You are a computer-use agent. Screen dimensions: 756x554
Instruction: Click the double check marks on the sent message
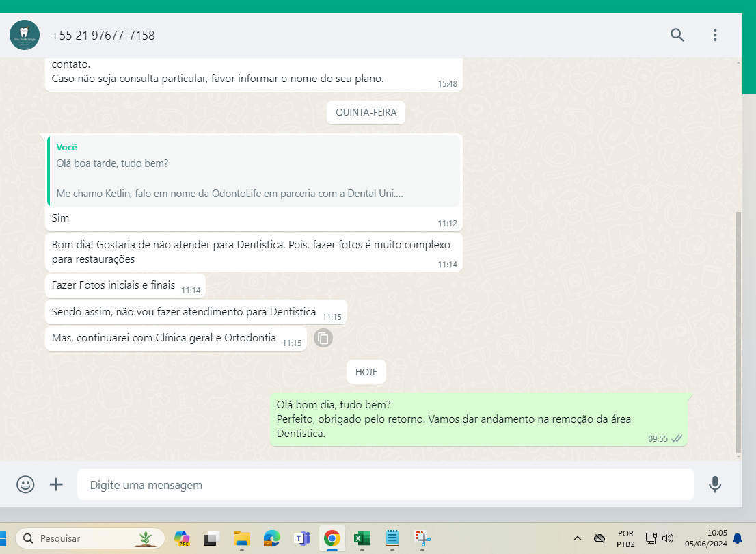(x=677, y=438)
